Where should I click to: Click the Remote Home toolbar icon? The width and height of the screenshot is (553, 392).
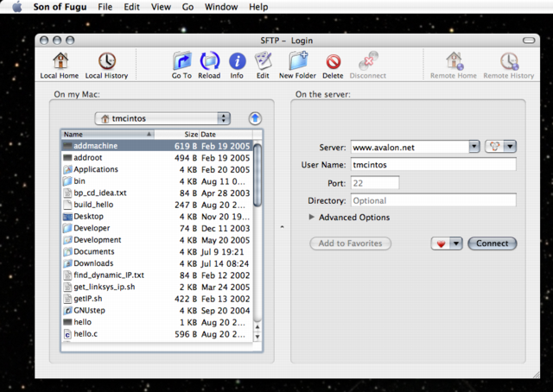tap(454, 60)
